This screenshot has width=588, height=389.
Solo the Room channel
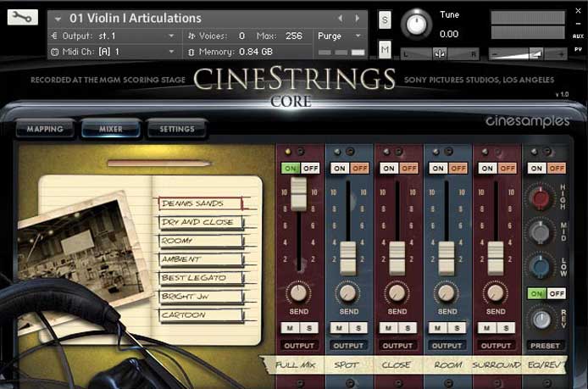(x=457, y=328)
